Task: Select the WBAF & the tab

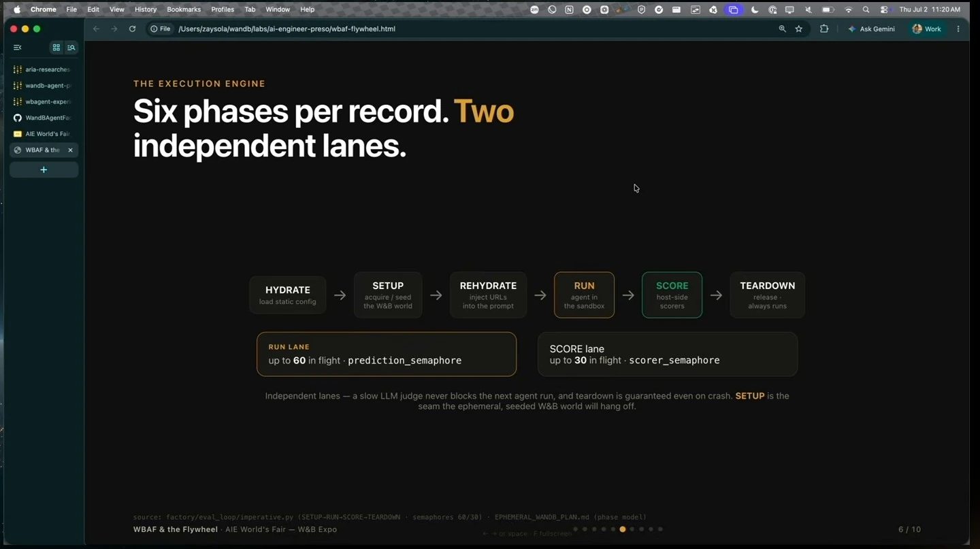Action: pos(44,150)
